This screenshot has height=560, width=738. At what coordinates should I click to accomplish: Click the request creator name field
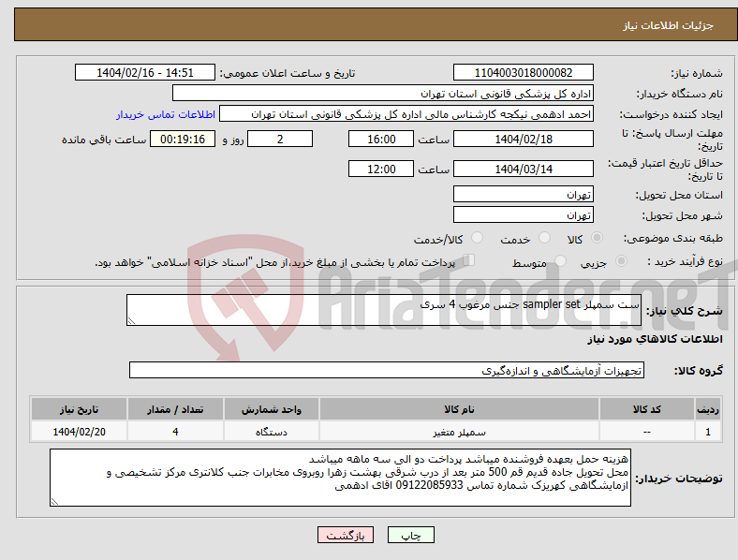[406, 114]
